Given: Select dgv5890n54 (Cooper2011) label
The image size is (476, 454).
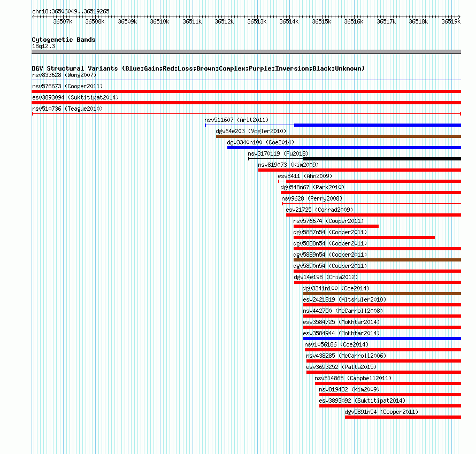Looking at the screenshot, I should [x=331, y=266].
